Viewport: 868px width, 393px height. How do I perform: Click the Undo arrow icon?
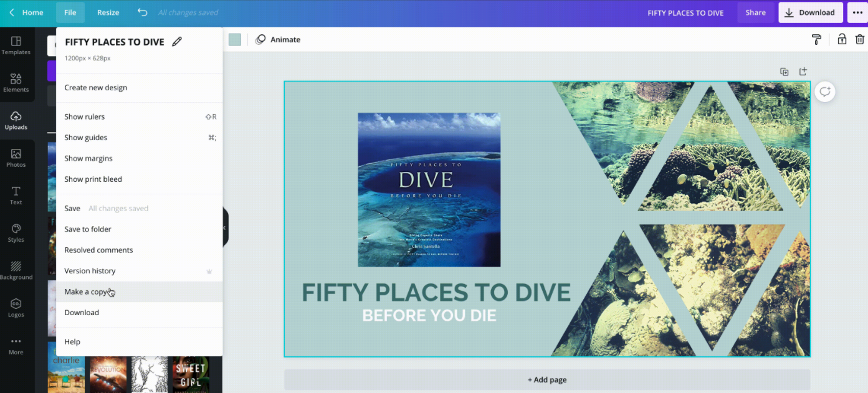[142, 12]
